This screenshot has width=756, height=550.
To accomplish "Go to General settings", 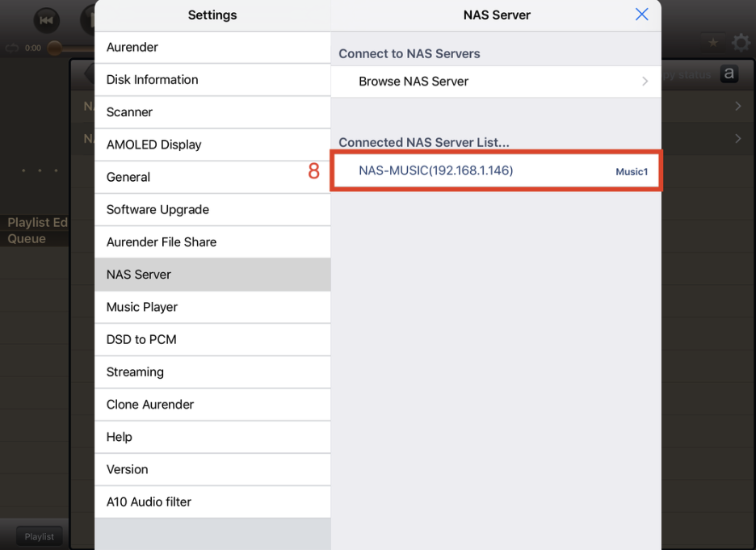I will point(212,177).
